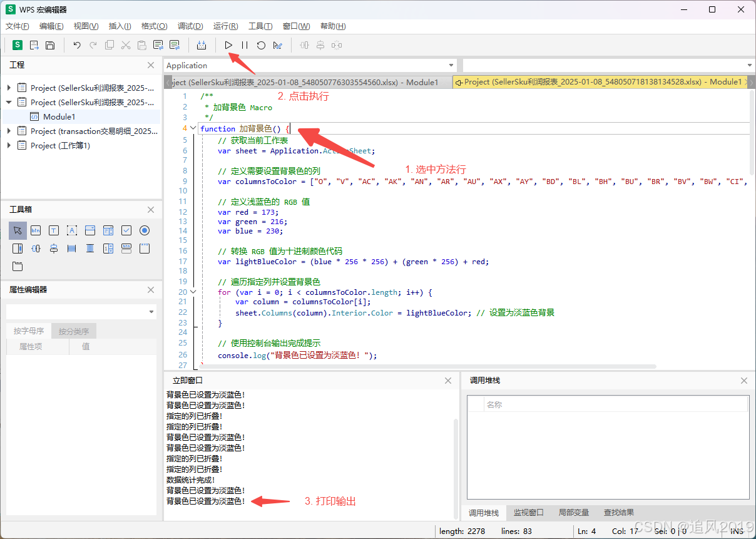
Task: Undo the last edit from the toolbar
Action: 77,45
